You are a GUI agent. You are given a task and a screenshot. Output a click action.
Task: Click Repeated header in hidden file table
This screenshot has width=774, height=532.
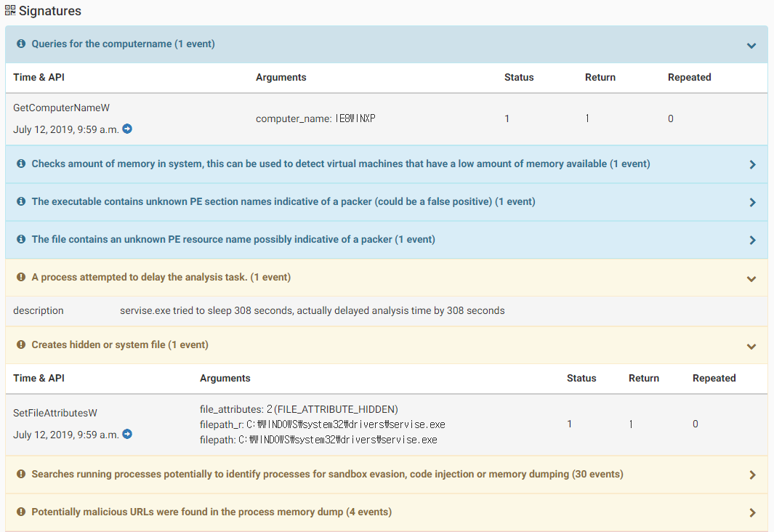tap(714, 378)
